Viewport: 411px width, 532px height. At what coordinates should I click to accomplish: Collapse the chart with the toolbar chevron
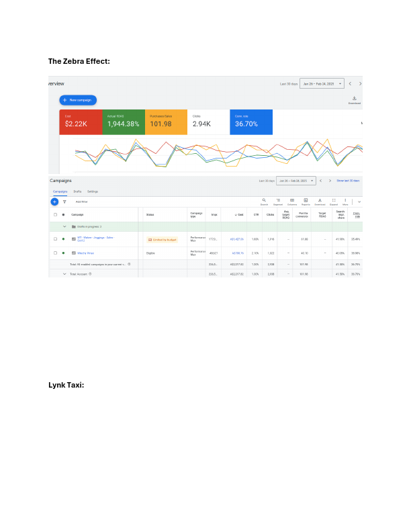tap(359, 202)
